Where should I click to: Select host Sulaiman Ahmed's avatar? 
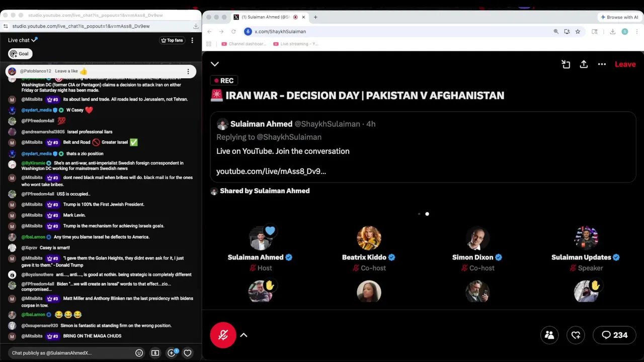pos(261,238)
